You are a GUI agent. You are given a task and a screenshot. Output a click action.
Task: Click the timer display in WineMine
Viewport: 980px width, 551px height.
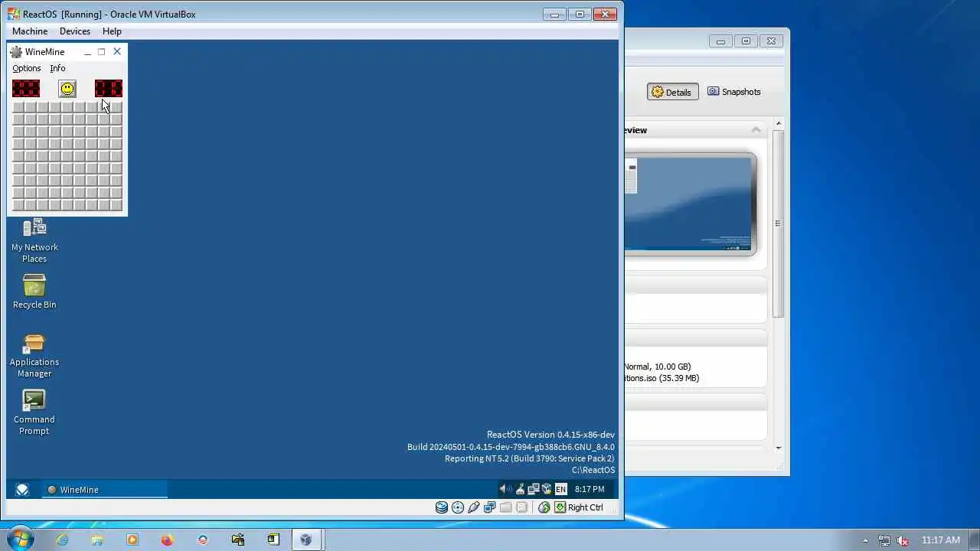tap(109, 89)
